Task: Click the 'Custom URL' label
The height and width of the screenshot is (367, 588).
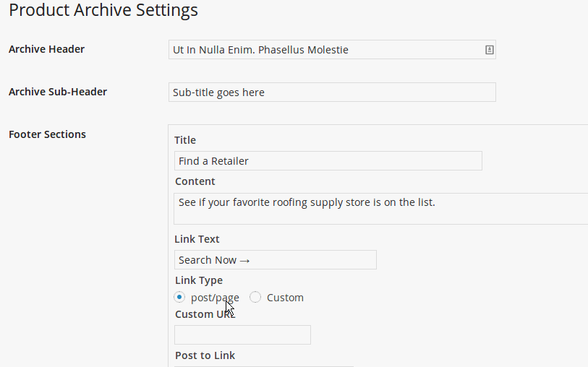Action: [205, 314]
